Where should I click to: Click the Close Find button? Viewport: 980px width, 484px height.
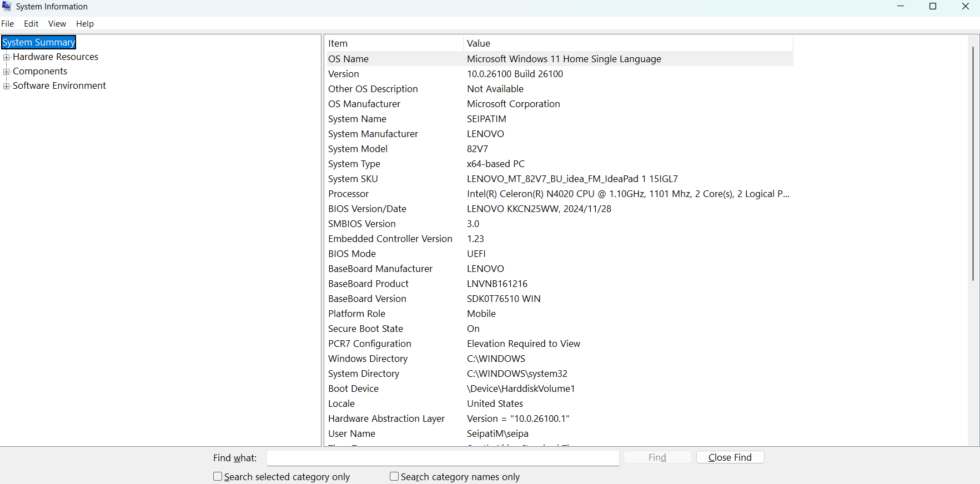tap(730, 457)
